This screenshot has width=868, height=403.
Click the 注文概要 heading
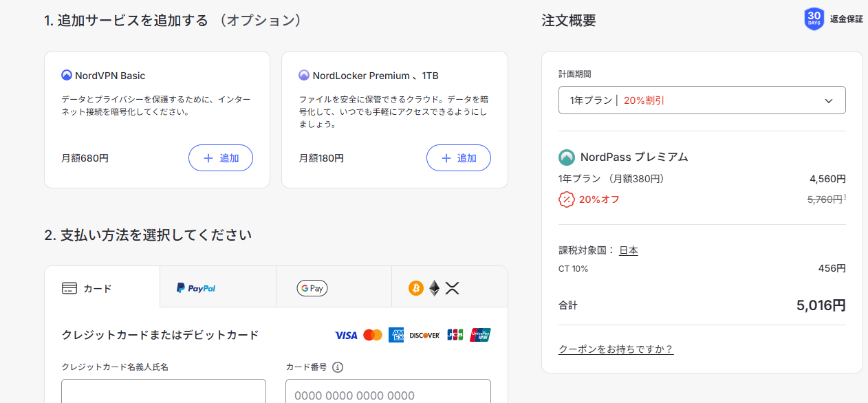tap(569, 21)
